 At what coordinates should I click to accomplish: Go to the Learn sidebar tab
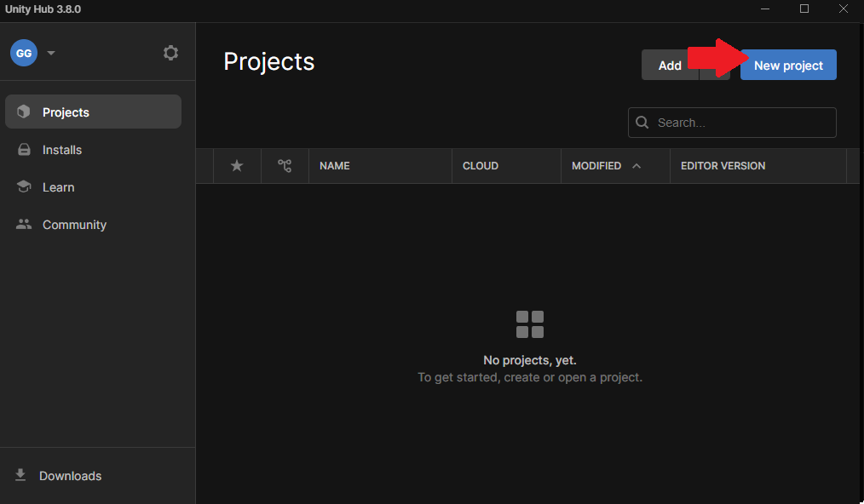click(93, 187)
